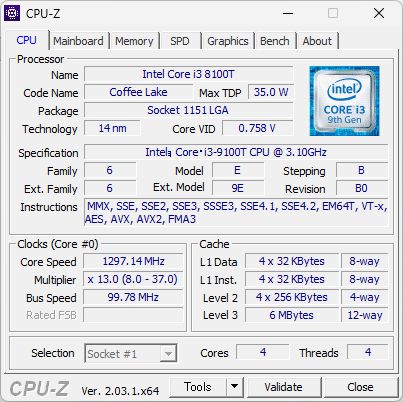Open the Memory tab
The width and height of the screenshot is (403, 402).
[x=134, y=41]
